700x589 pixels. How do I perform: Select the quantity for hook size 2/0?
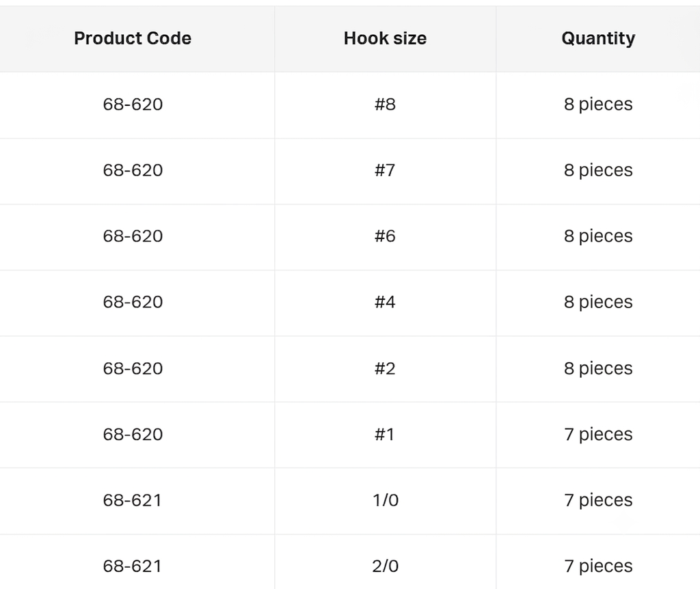coord(598,567)
